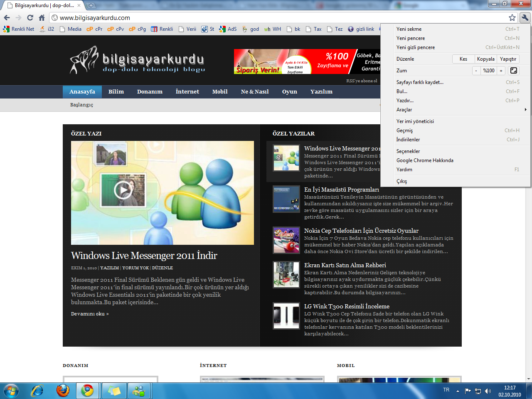Image resolution: width=532 pixels, height=399 pixels.
Task: Open the god bookmark
Action: pyautogui.click(x=251, y=29)
